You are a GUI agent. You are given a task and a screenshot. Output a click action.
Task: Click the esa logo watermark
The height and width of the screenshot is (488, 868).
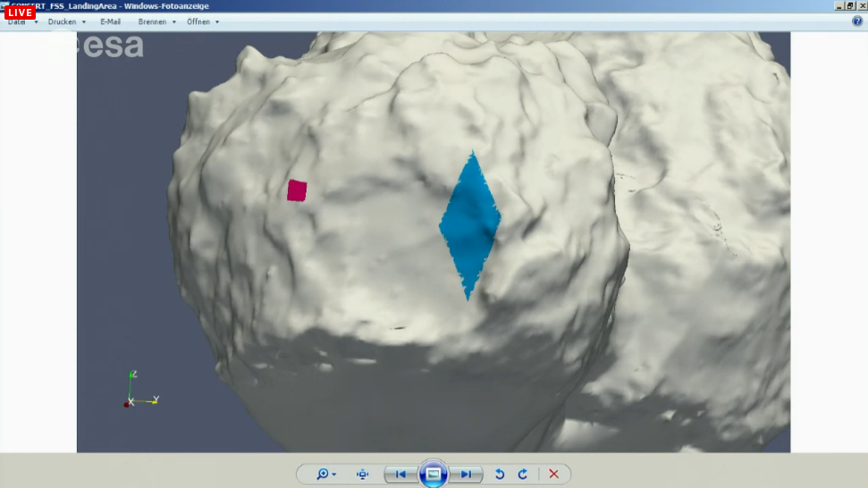coord(112,46)
